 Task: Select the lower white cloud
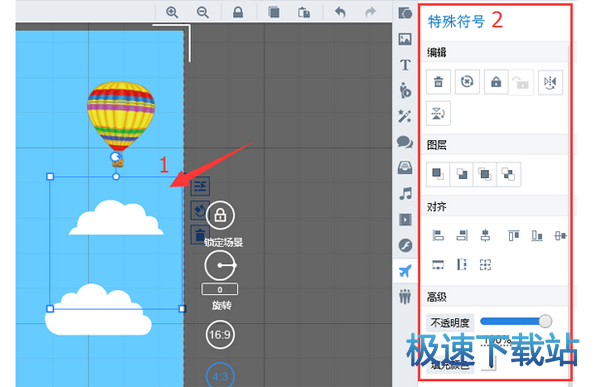[x=98, y=309]
